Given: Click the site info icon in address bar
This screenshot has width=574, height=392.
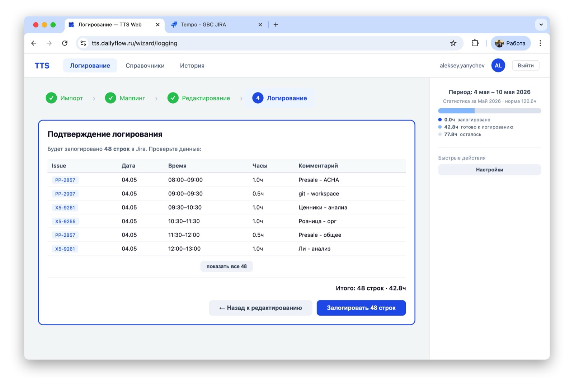Looking at the screenshot, I should click(83, 43).
